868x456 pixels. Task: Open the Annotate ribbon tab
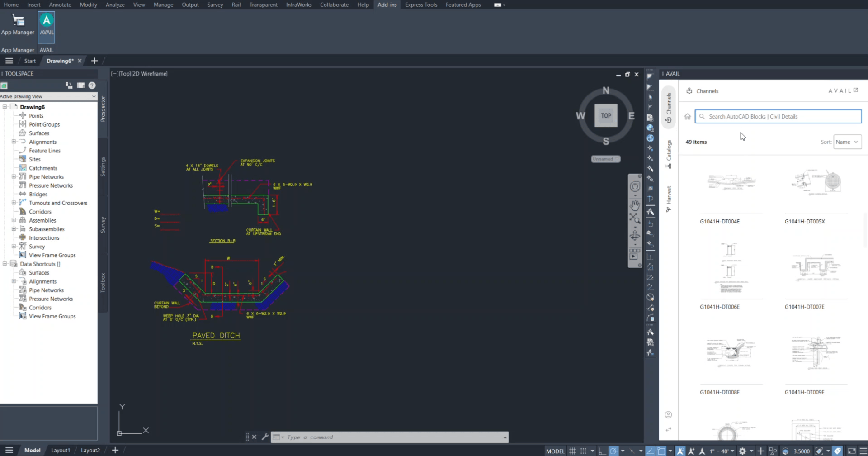pos(60,5)
